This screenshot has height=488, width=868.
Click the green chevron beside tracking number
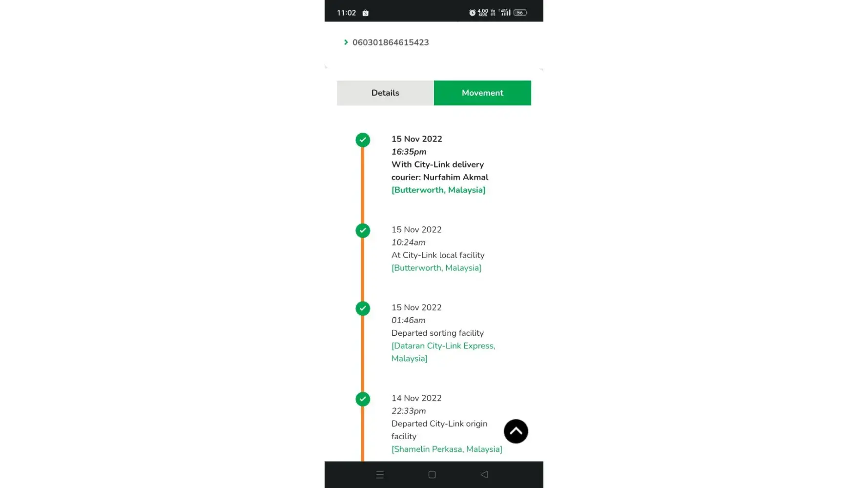(346, 42)
